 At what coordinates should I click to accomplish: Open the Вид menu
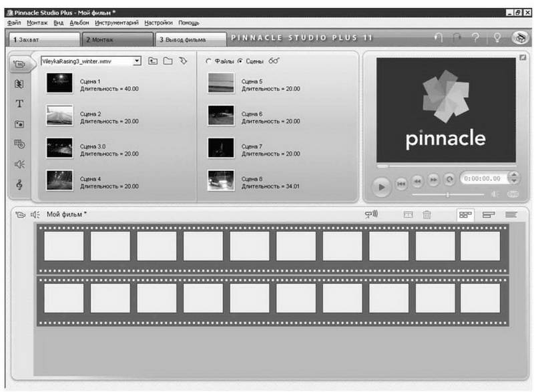pyautogui.click(x=58, y=23)
